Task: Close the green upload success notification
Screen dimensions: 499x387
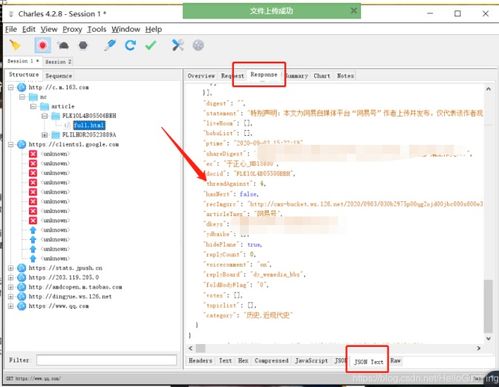Action: point(354,11)
